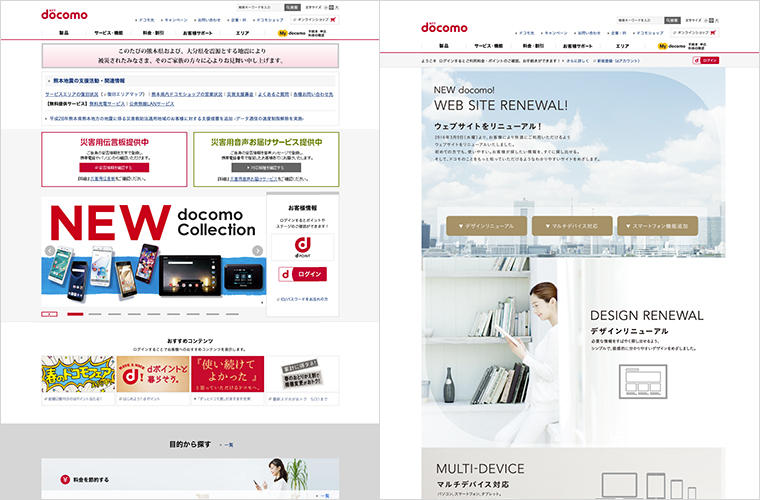Open the ドコモショップ link in the left page's top nav

coord(269,20)
